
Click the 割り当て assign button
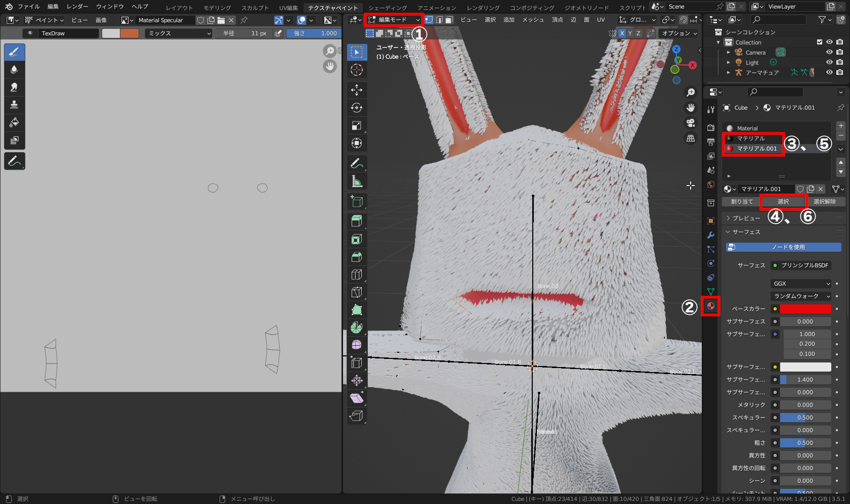click(742, 202)
